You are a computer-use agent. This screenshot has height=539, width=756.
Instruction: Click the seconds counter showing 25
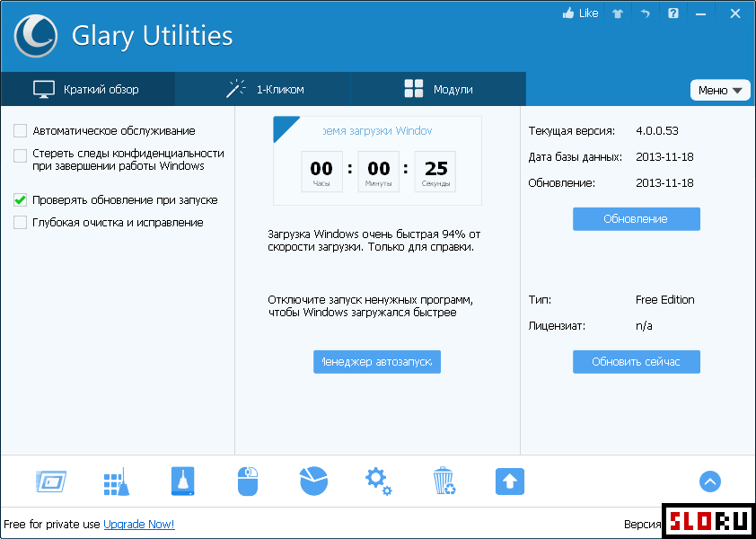[435, 172]
